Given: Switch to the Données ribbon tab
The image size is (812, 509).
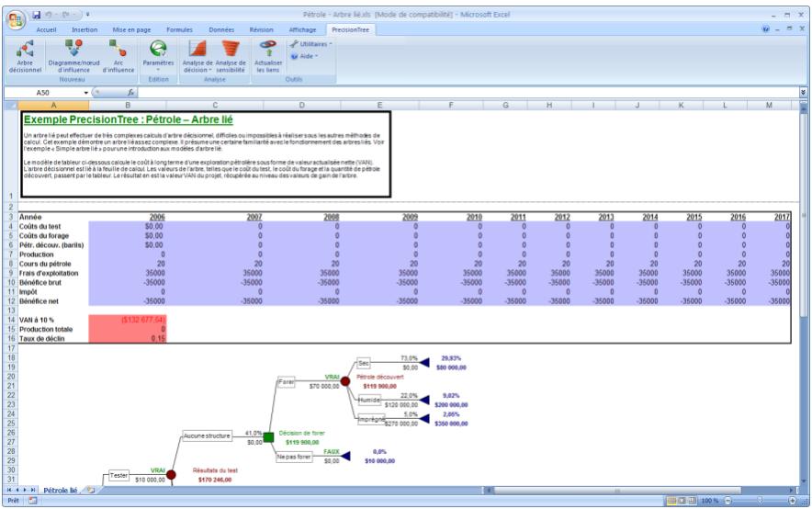Looking at the screenshot, I should [x=221, y=29].
